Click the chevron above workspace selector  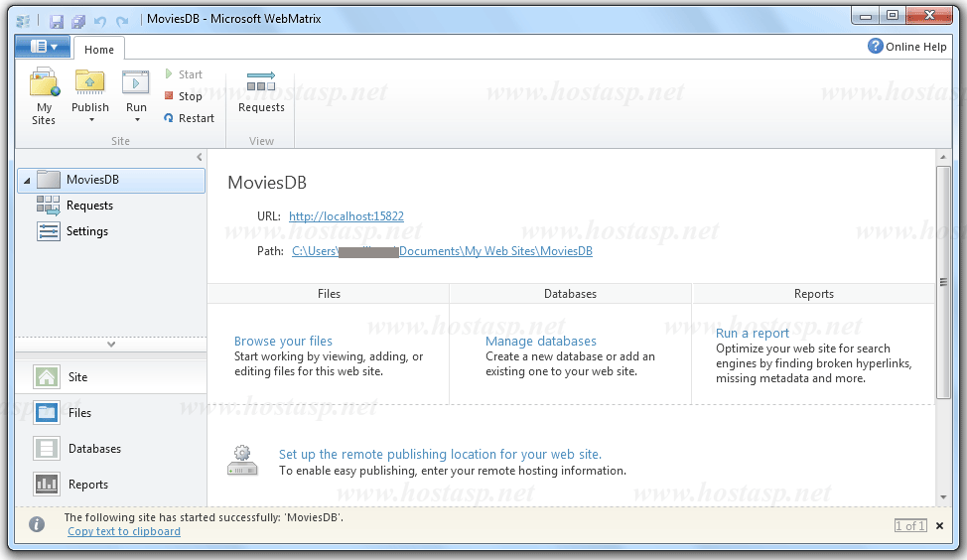(x=111, y=345)
